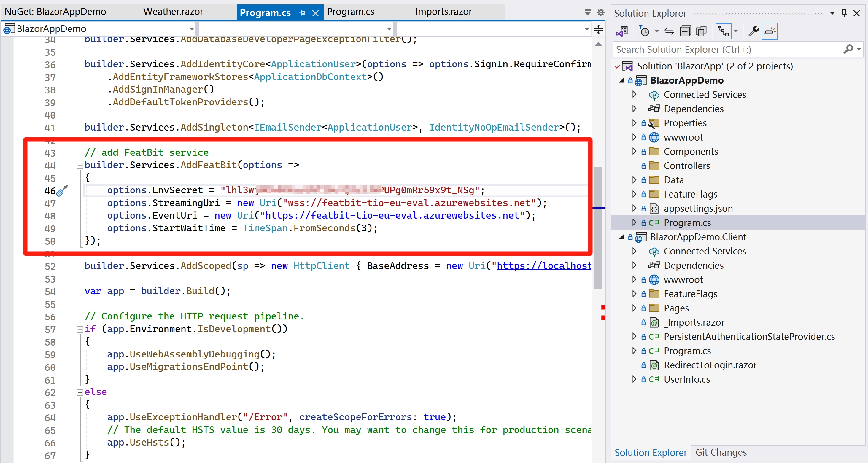The width and height of the screenshot is (868, 463).
Task: Select the UserInfo.cs C# icon
Action: 654,379
